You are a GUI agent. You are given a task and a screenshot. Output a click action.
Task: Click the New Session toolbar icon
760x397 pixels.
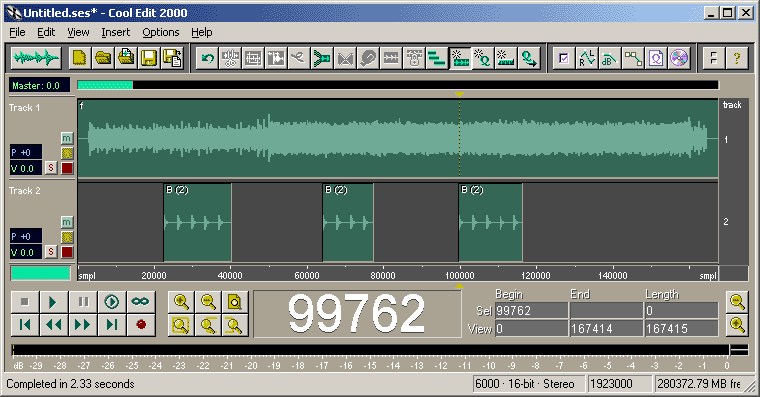pyautogui.click(x=79, y=58)
